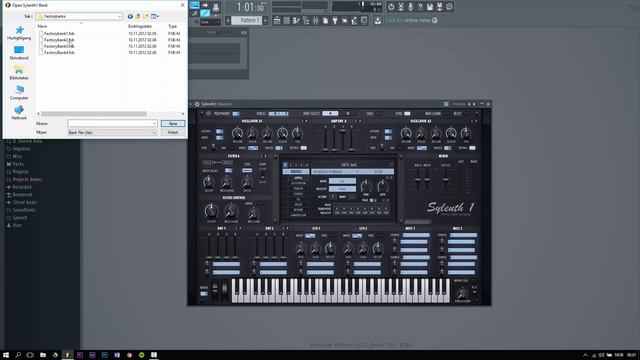Screen dimensions: 640x360
Task: Click the Avbryt button
Action: tap(173, 132)
